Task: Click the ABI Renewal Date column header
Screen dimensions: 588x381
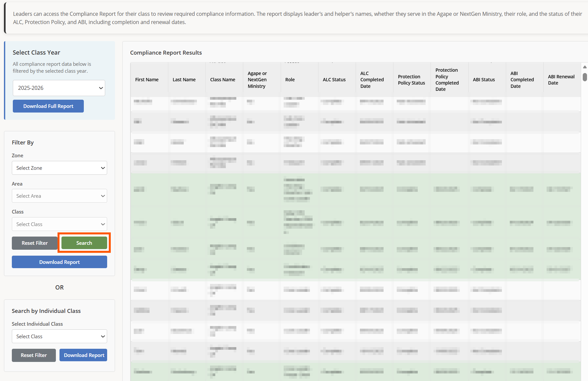Action: [x=561, y=80]
